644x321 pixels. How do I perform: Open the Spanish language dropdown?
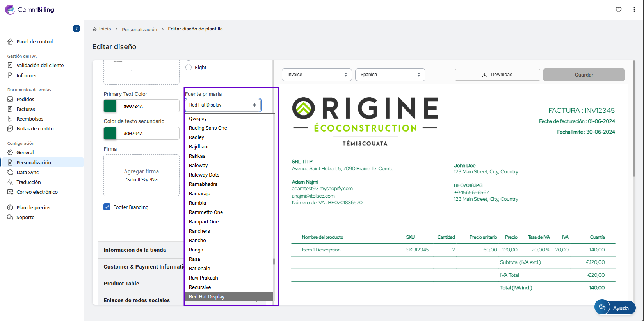click(390, 75)
